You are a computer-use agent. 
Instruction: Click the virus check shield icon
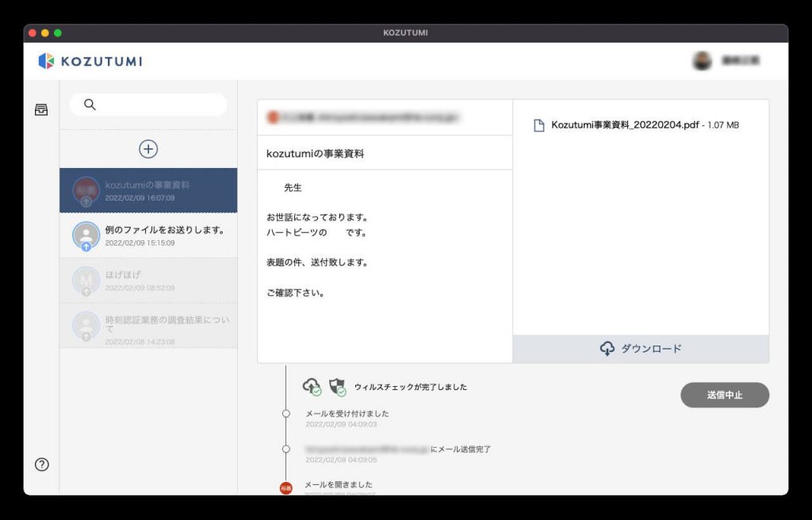(337, 386)
